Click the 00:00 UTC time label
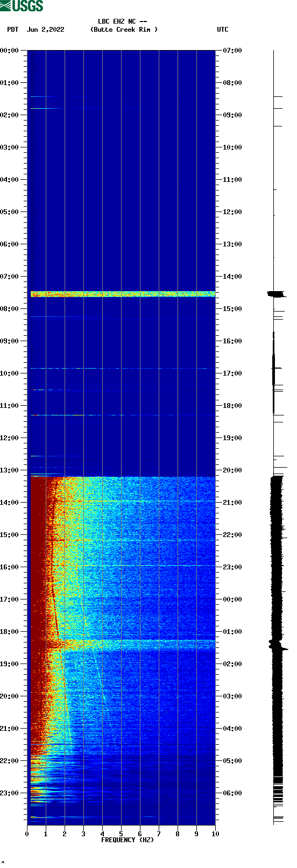 click(232, 599)
